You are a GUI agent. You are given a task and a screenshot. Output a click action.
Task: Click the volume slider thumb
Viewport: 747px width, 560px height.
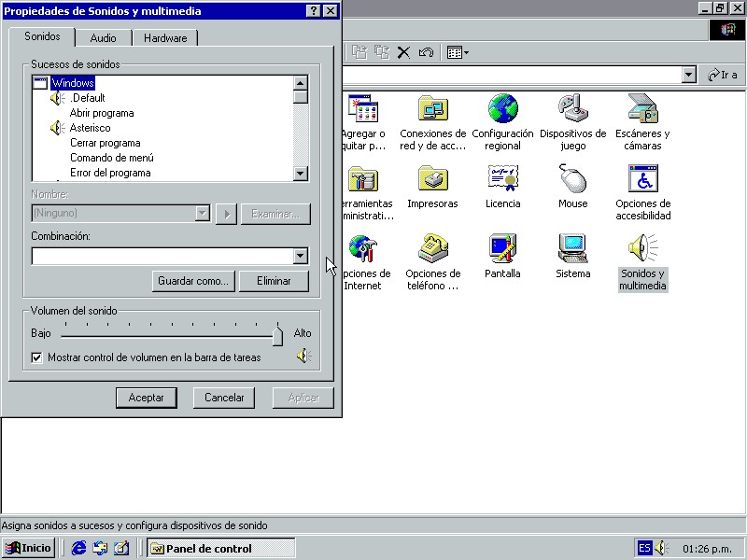(277, 335)
